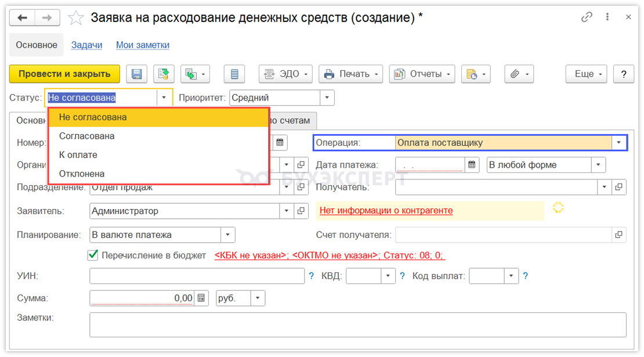The image size is (644, 357).
Task: Uncheck the Перечисление в бюджет checkbox
Action: click(x=92, y=255)
